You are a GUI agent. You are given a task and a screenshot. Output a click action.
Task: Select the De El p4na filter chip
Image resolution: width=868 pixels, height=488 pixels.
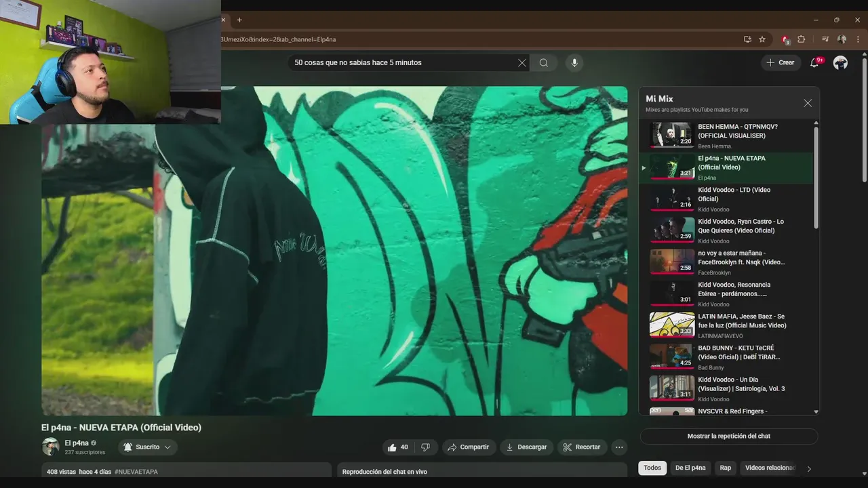[x=690, y=468]
